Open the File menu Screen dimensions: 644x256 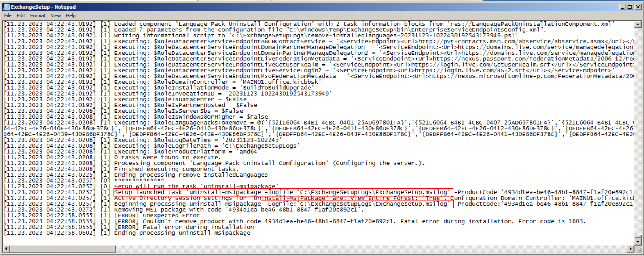click(8, 15)
